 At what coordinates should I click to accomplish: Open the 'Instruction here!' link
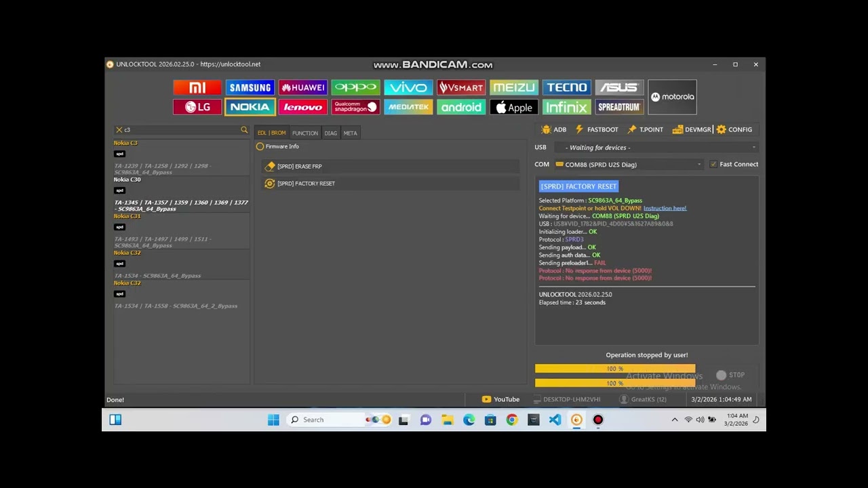coord(665,208)
